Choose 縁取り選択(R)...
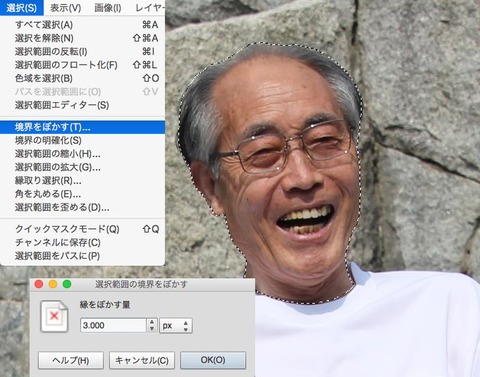This screenshot has height=377, width=480. click(x=82, y=181)
